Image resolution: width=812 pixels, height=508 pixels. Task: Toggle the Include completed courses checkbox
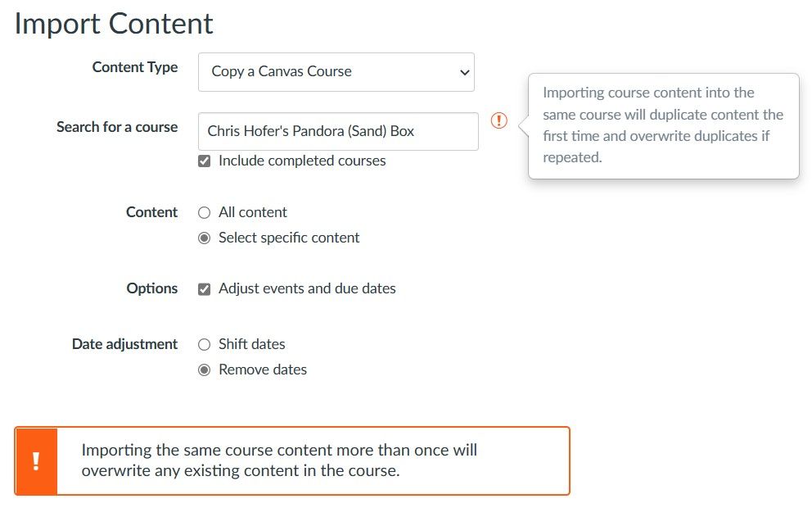(205, 161)
